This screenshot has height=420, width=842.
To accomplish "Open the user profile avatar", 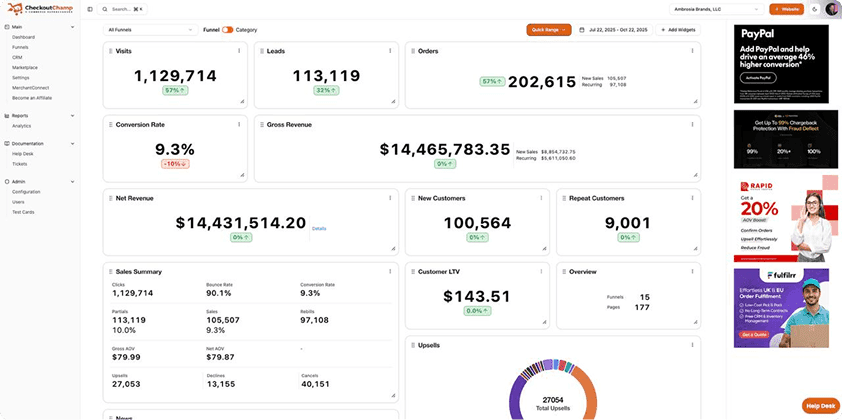I will coord(832,9).
